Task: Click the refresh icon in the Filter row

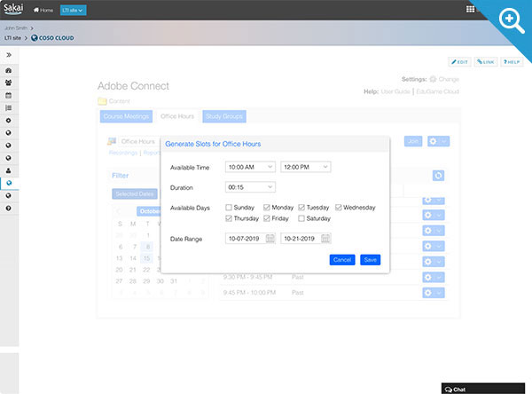Action: (438, 176)
